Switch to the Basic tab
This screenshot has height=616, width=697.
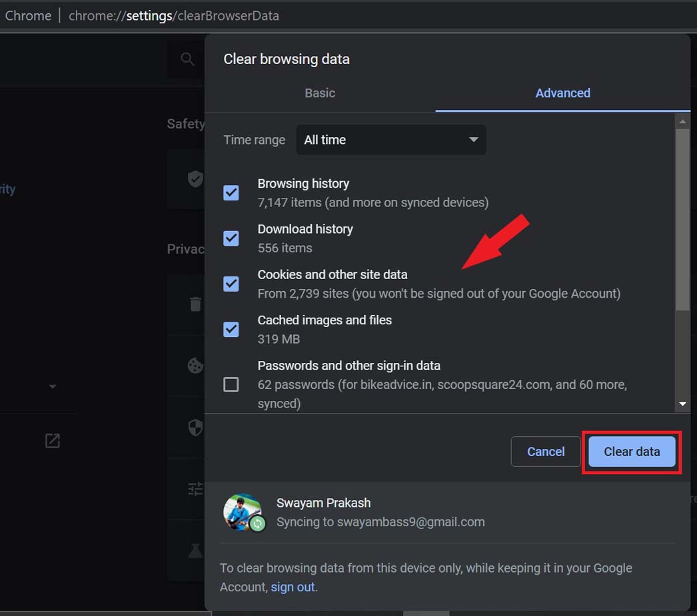(319, 93)
